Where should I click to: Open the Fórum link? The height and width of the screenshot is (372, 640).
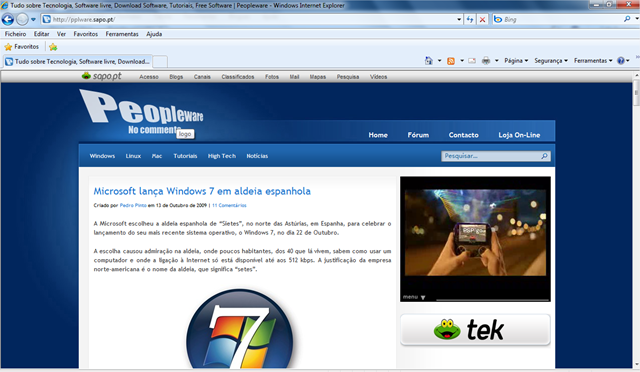[x=418, y=135]
